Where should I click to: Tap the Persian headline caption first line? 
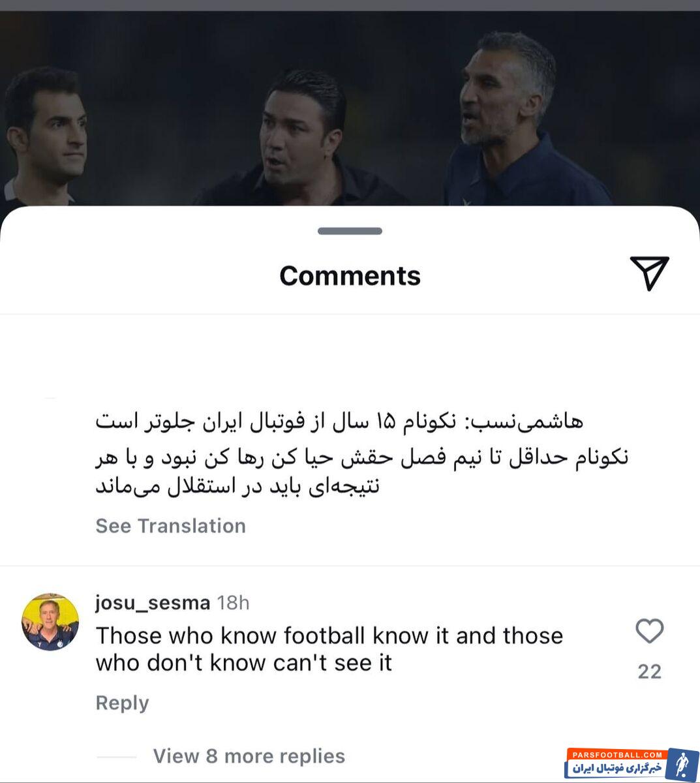pyautogui.click(x=339, y=422)
